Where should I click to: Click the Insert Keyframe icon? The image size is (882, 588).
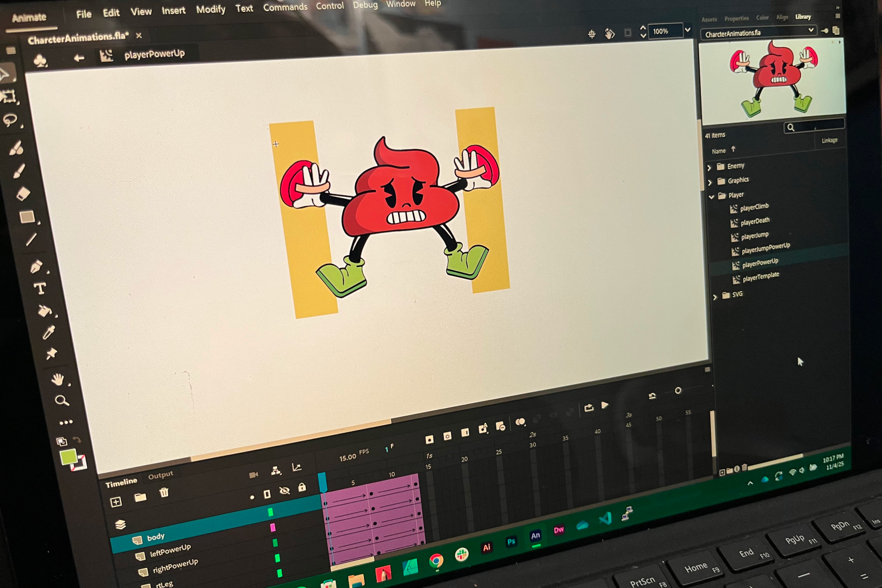pyautogui.click(x=429, y=439)
